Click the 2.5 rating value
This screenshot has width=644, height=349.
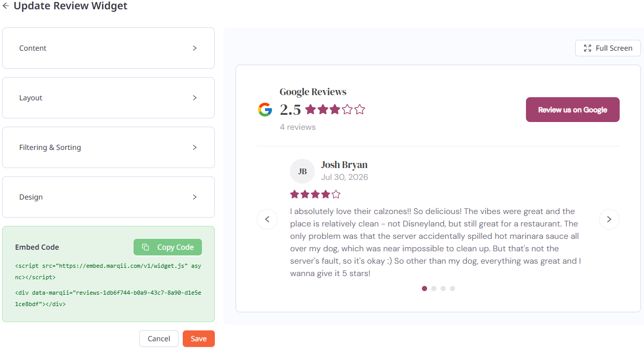[290, 110]
